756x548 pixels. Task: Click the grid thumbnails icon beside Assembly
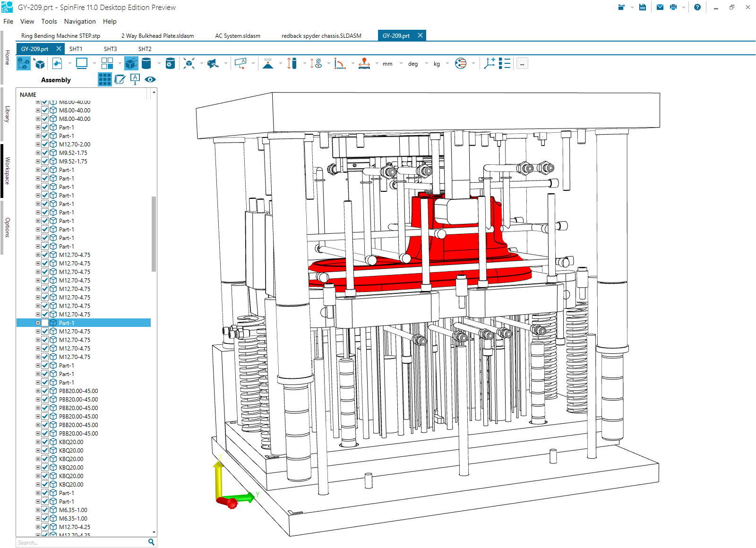[x=105, y=79]
